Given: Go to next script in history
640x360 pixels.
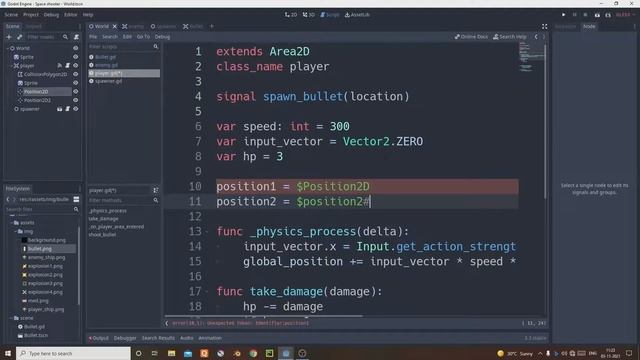Looking at the screenshot, I should [x=544, y=37].
